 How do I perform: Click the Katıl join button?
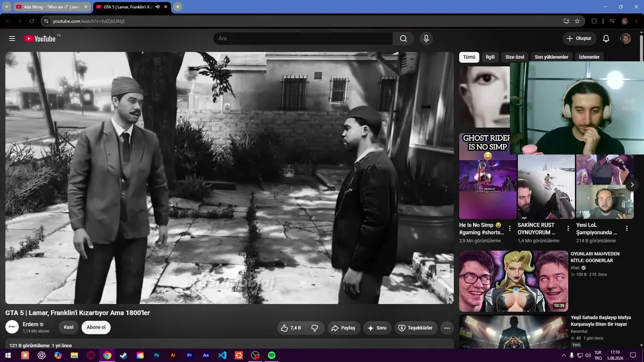coord(69,327)
